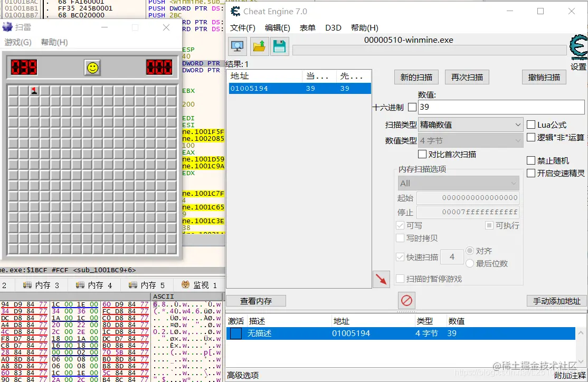Toggle Lua公式 option
Image resolution: width=588 pixels, height=382 pixels.
click(530, 124)
